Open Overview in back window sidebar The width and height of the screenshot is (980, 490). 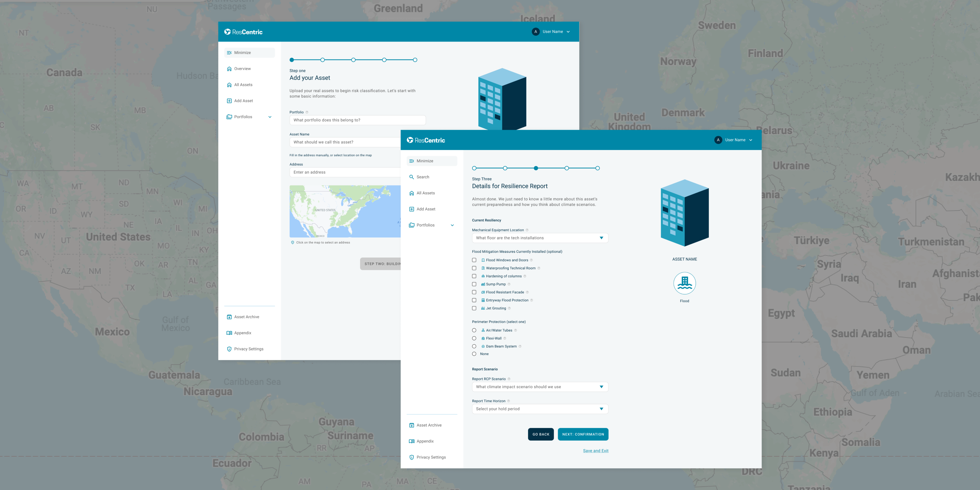click(x=249, y=69)
